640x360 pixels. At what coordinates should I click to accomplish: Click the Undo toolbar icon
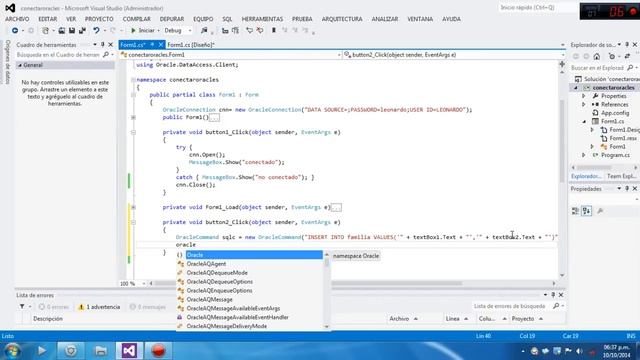point(96,31)
